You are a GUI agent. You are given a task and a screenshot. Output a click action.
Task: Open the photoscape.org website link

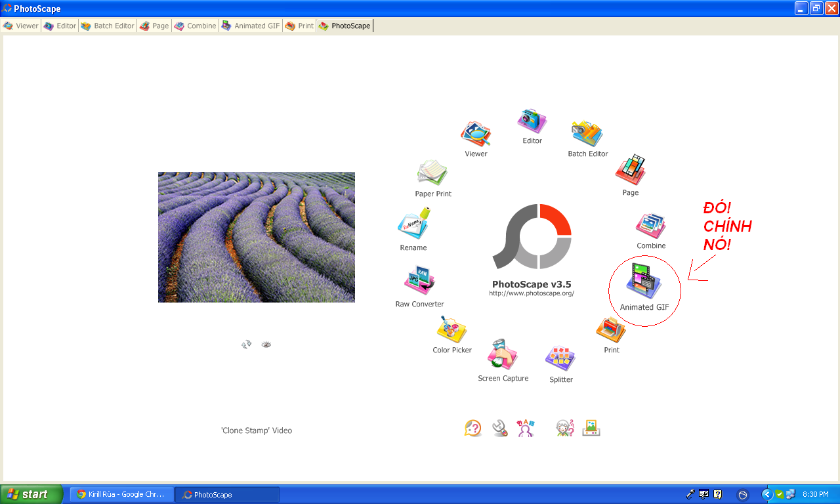pos(532,293)
